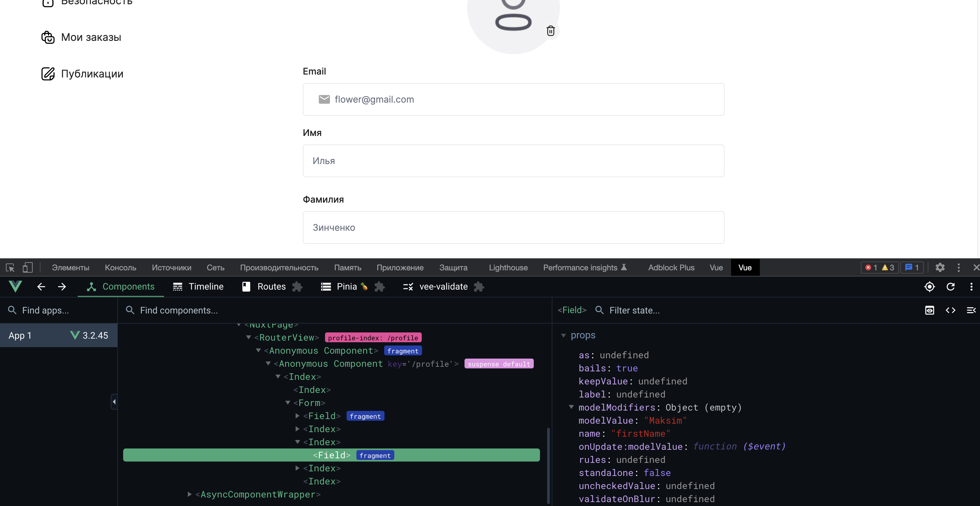This screenshot has height=506, width=980.
Task: Click the Vue devtools refresh icon
Action: click(951, 287)
